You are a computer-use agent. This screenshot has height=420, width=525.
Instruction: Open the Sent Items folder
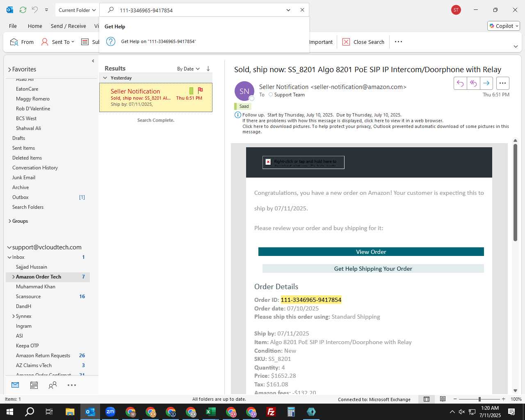pyautogui.click(x=23, y=148)
